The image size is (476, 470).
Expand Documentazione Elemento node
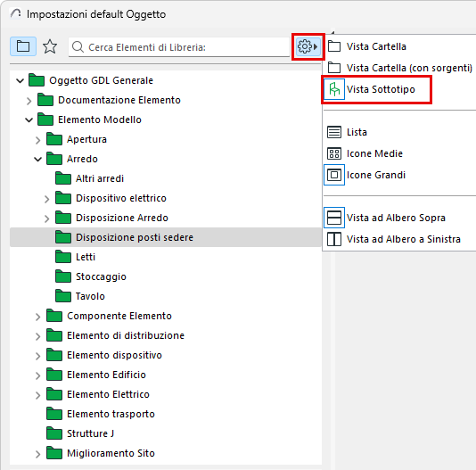tap(29, 101)
